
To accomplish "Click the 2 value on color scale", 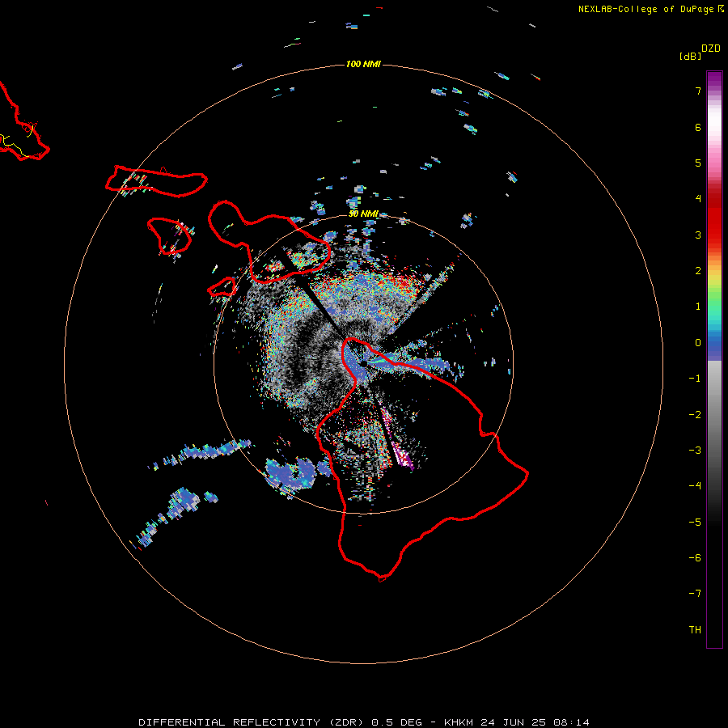I will point(698,271).
